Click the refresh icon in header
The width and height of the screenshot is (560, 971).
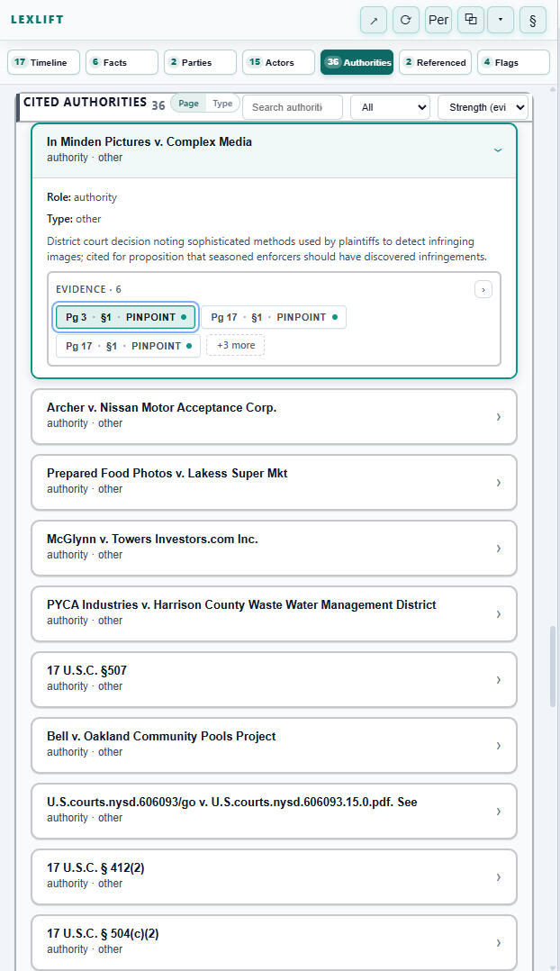coord(406,20)
